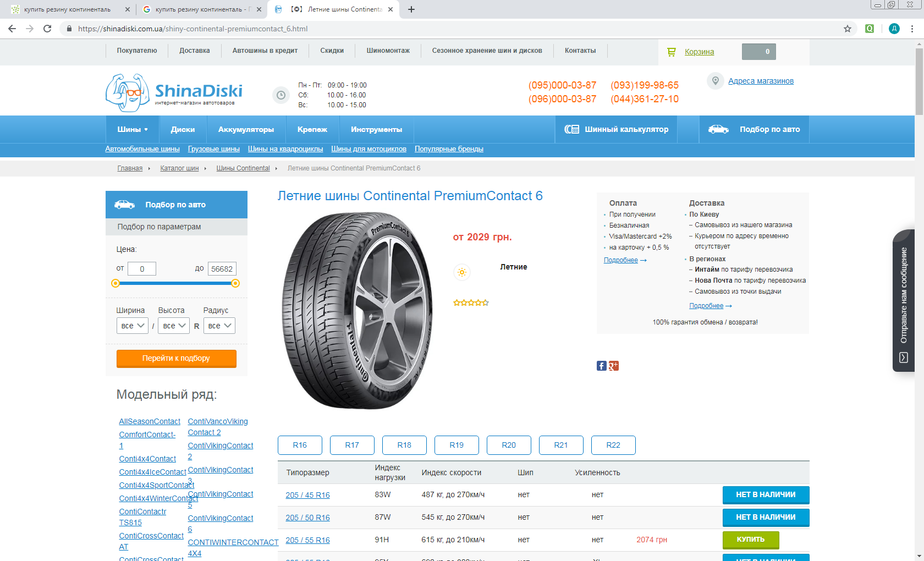Click the minimum price slider handle
This screenshot has height=561, width=924.
[116, 283]
